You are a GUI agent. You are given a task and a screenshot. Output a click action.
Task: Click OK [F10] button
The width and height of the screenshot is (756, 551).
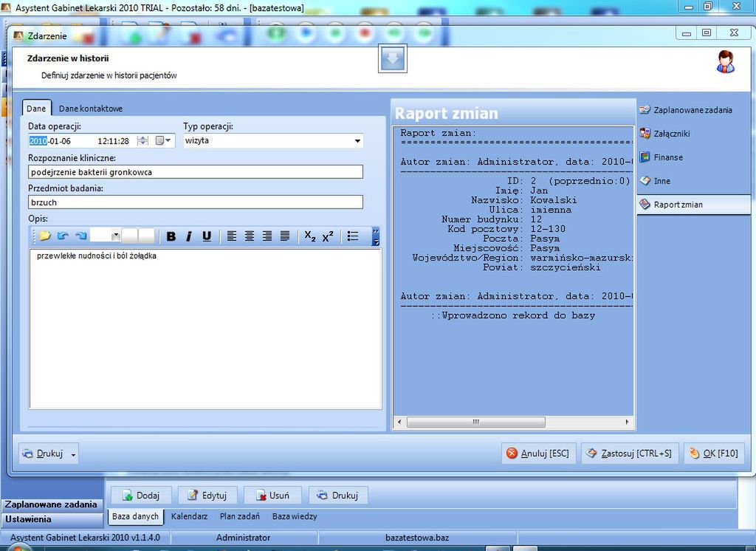click(715, 454)
